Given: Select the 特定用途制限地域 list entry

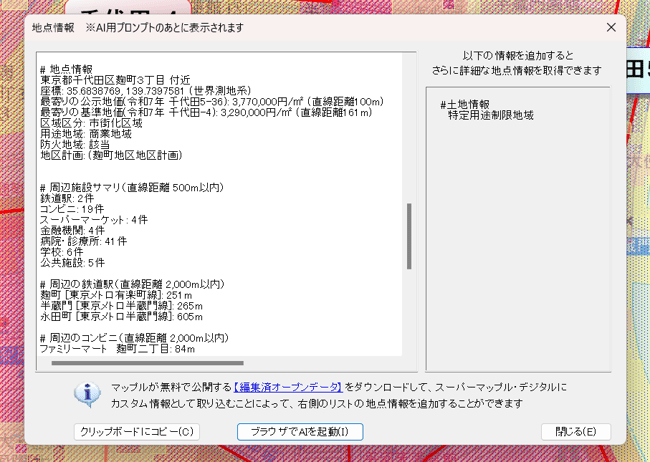Looking at the screenshot, I should 491,115.
